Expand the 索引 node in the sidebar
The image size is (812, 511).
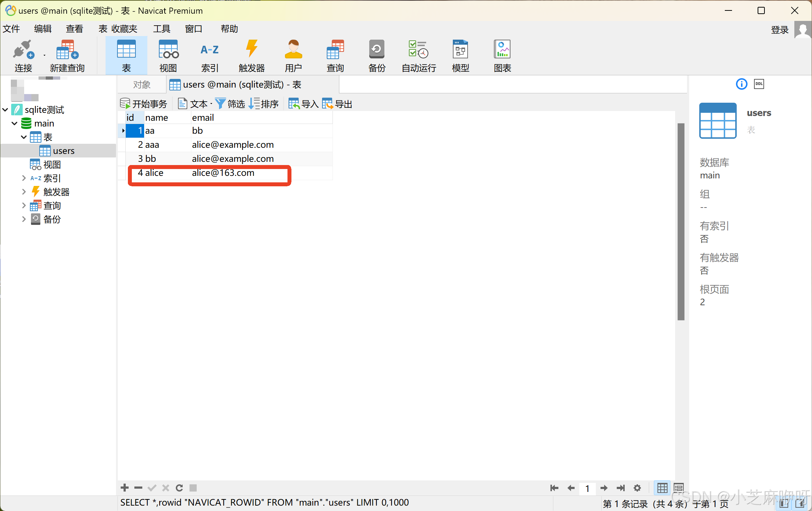coord(23,178)
